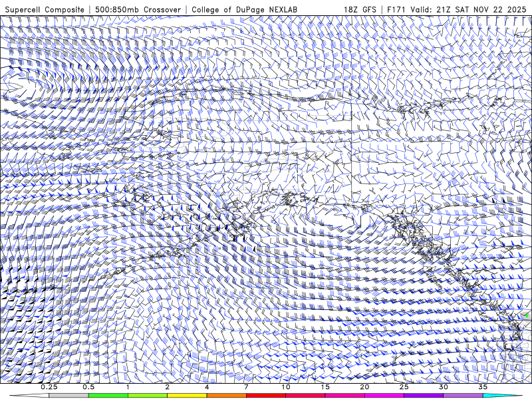Click the "25" legend value
Image resolution: width=532 pixels, height=399 pixels.
(x=404, y=387)
